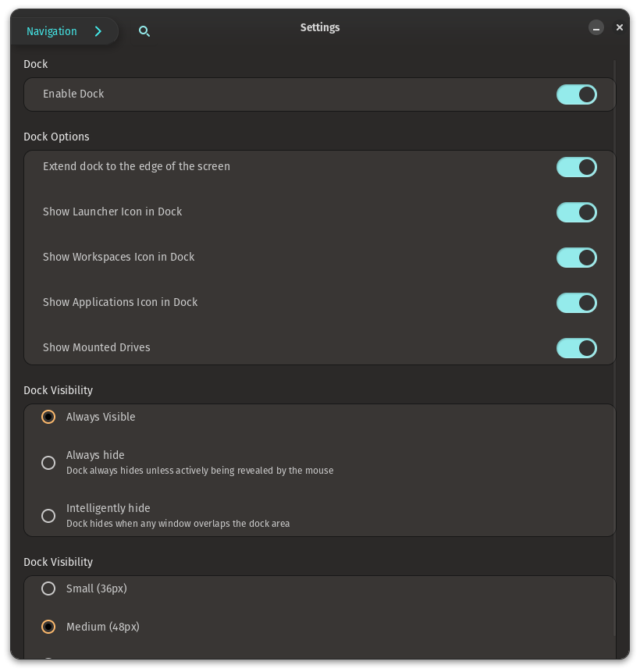Viewport: 640px width, 672px height.
Task: Close the Settings window
Action: 620,27
